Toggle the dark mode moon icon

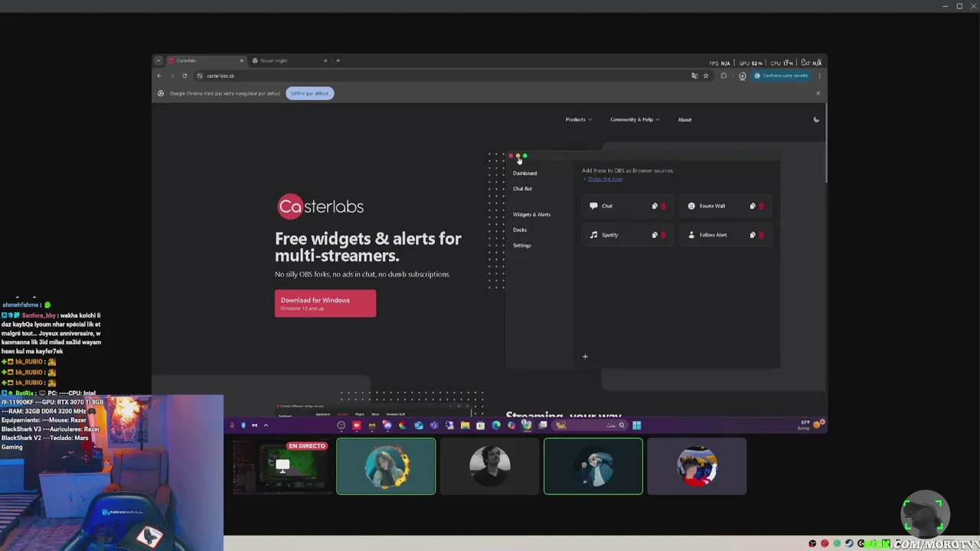(x=816, y=119)
